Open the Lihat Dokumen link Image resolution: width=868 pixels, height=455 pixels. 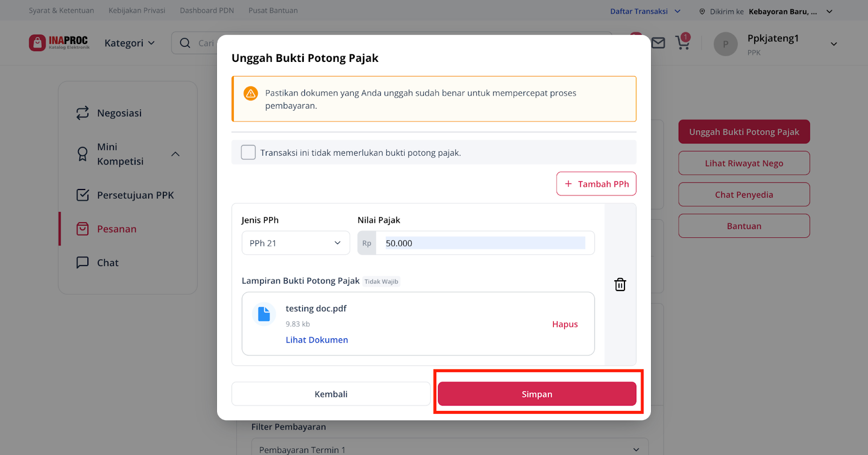(317, 340)
